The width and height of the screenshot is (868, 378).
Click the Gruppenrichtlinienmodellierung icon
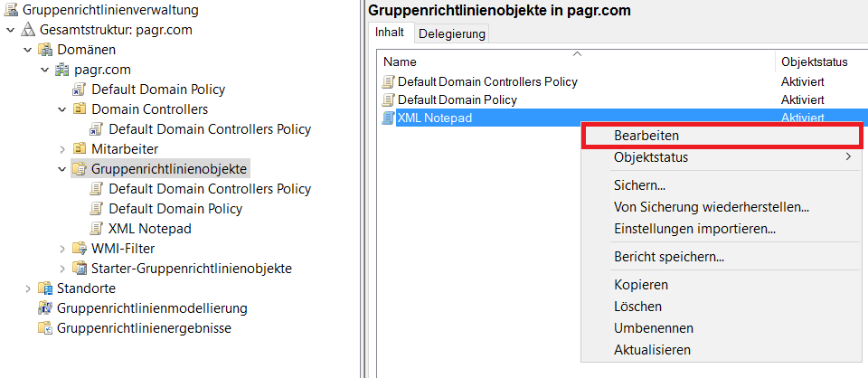click(45, 308)
